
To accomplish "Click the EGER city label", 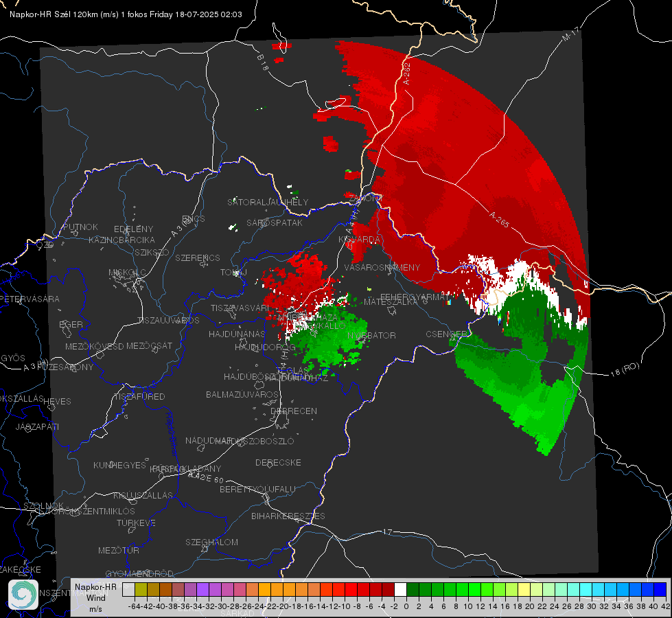I will pyautogui.click(x=71, y=324).
